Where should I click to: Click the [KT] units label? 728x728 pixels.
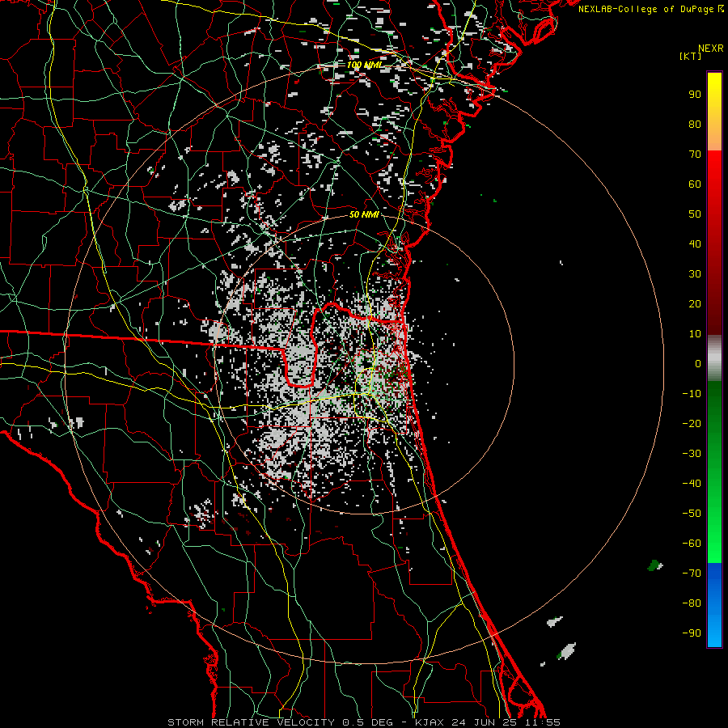tap(691, 56)
